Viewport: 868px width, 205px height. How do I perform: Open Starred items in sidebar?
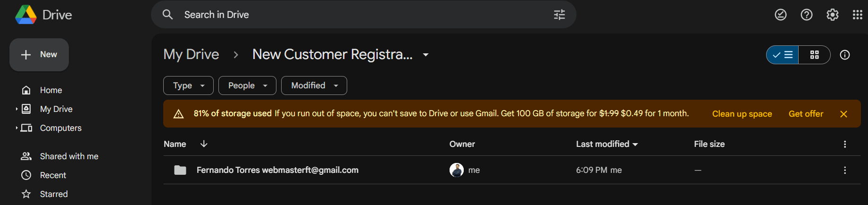click(54, 194)
